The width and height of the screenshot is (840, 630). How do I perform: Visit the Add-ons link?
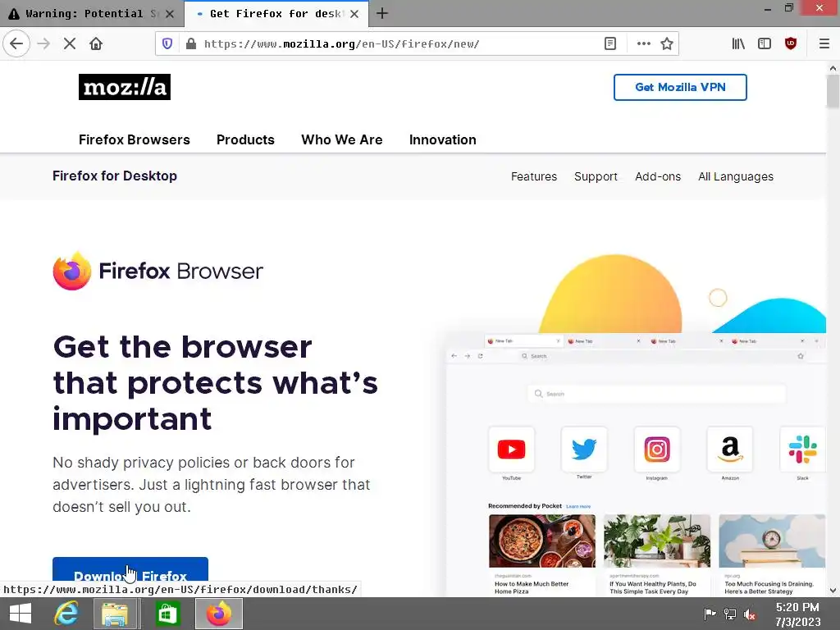point(658,176)
